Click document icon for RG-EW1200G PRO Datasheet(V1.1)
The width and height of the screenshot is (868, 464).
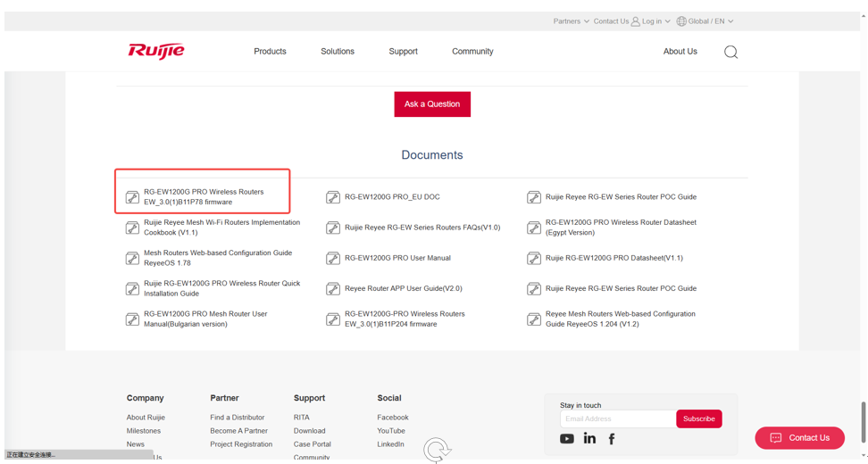tap(534, 258)
